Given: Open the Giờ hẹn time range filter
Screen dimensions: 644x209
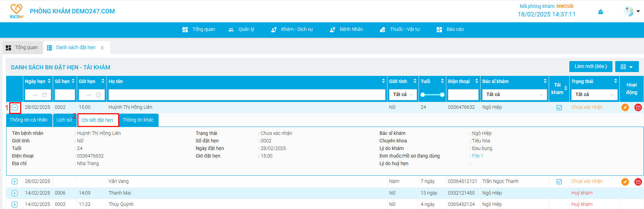Looking at the screenshot, I should 91,95.
